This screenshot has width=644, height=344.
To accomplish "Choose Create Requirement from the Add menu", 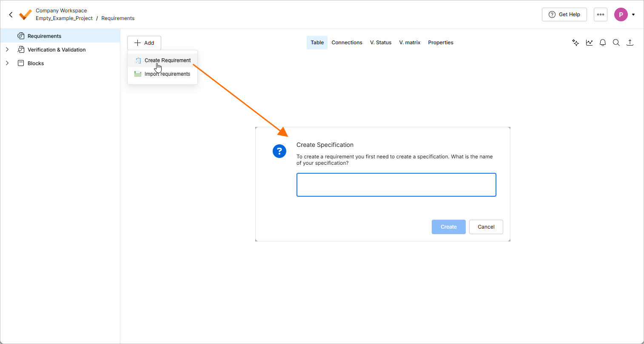I will [x=167, y=60].
